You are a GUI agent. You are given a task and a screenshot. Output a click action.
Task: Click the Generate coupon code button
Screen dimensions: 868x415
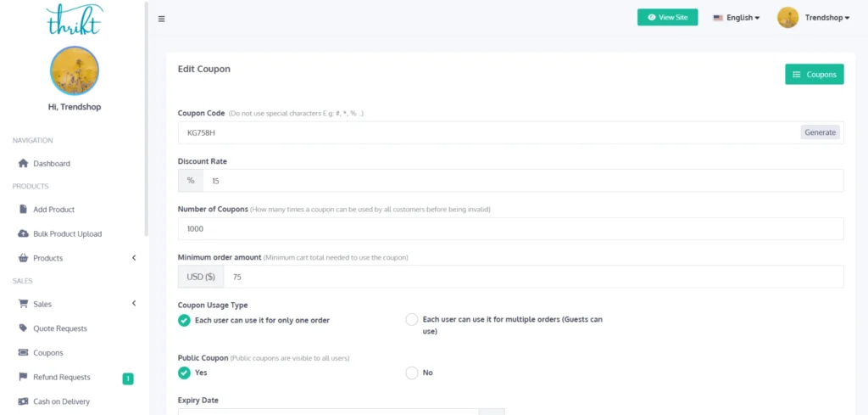(x=820, y=132)
